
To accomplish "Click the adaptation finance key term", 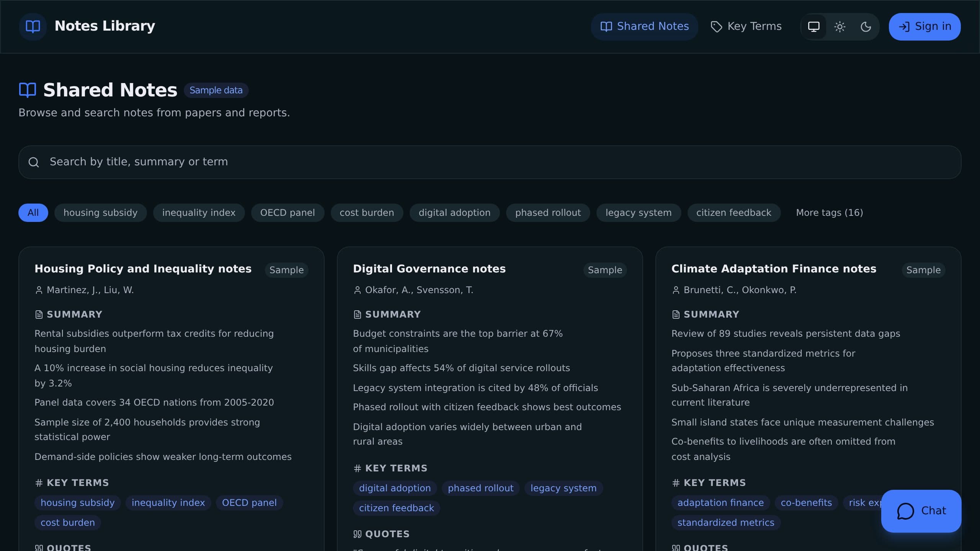I will tap(720, 503).
